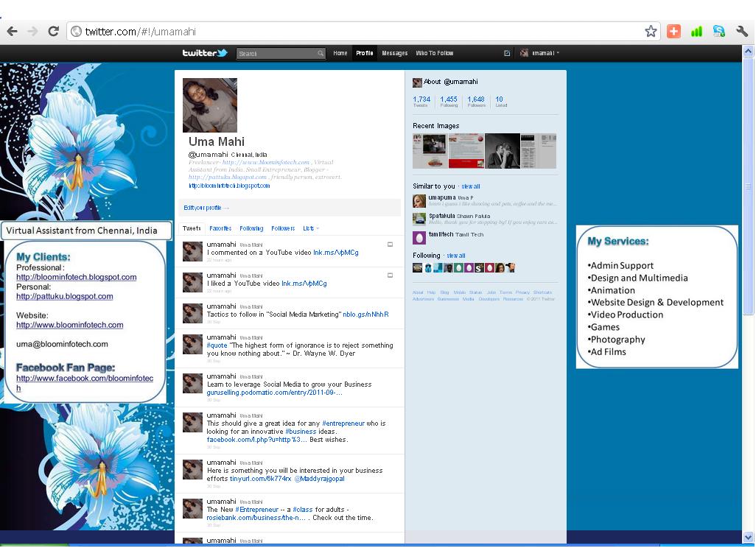Open Messages from the top navigation
Screen dimensions: 756x548
pos(395,52)
